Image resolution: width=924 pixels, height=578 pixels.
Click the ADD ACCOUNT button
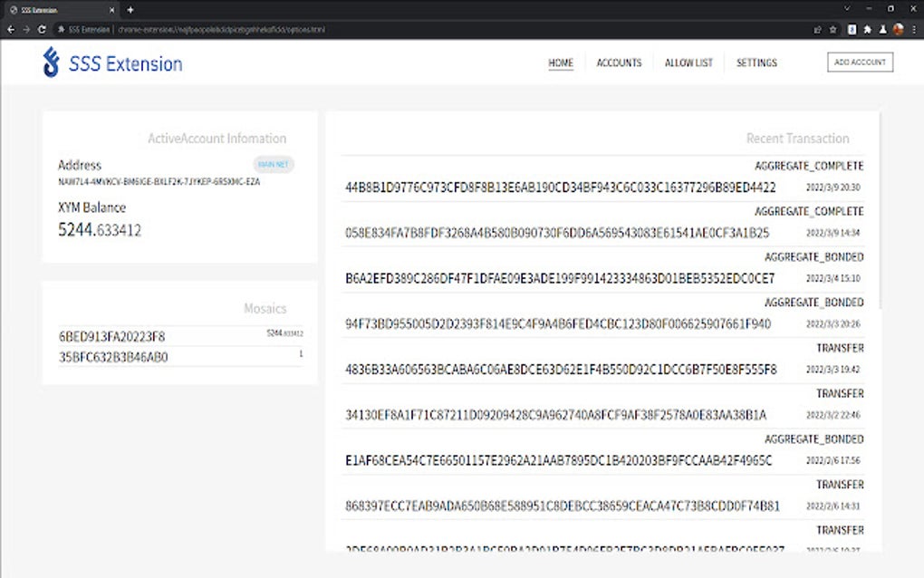pyautogui.click(x=859, y=62)
